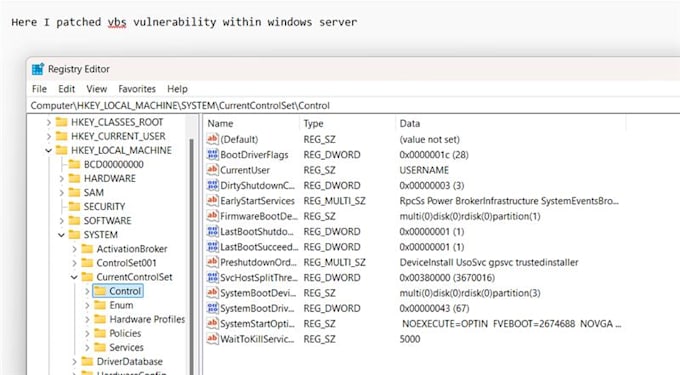Select the CurrentControlSet tree item

click(x=134, y=277)
